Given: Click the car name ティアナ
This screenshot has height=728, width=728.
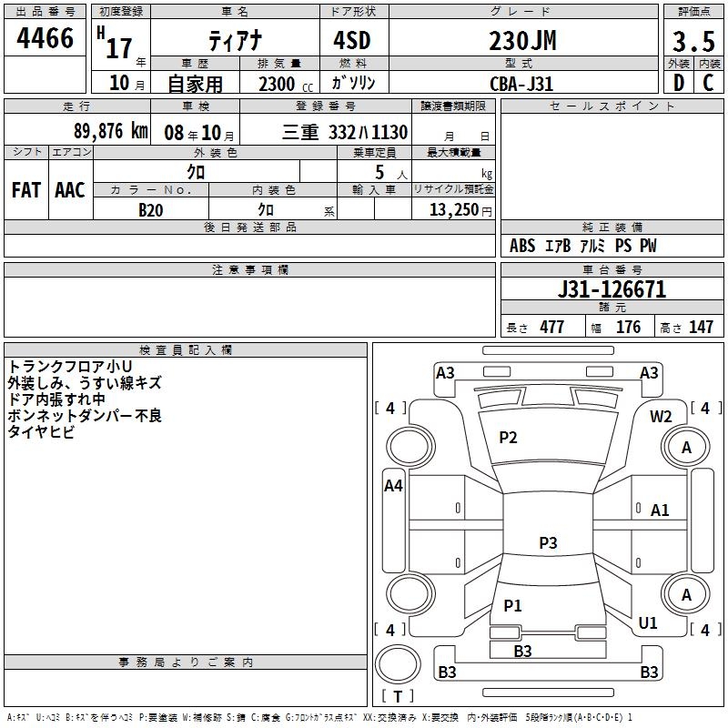Looking at the screenshot, I should point(235,40).
